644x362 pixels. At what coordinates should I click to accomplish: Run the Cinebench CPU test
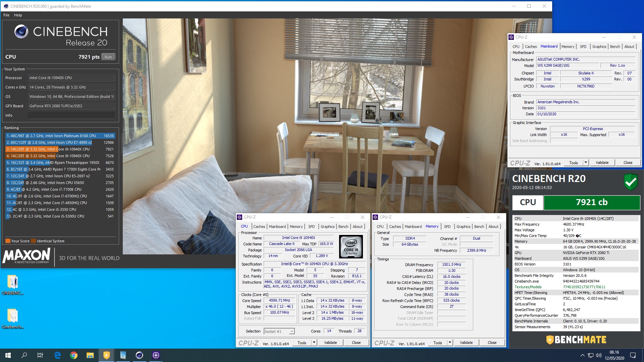click(x=108, y=57)
